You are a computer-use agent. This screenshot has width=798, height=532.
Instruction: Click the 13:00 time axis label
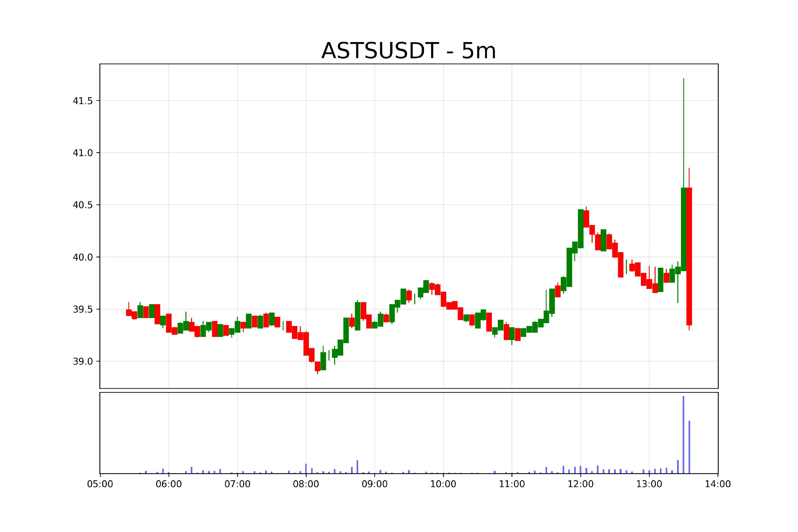tap(649, 484)
